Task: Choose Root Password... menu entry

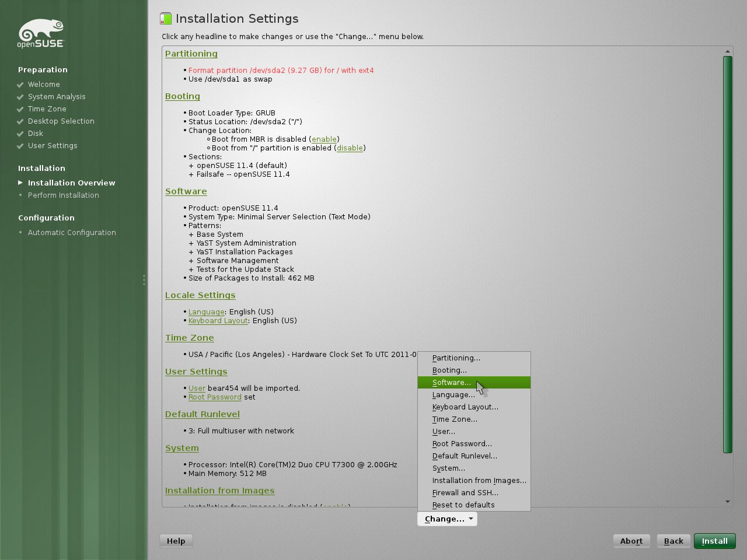Action: [474, 444]
